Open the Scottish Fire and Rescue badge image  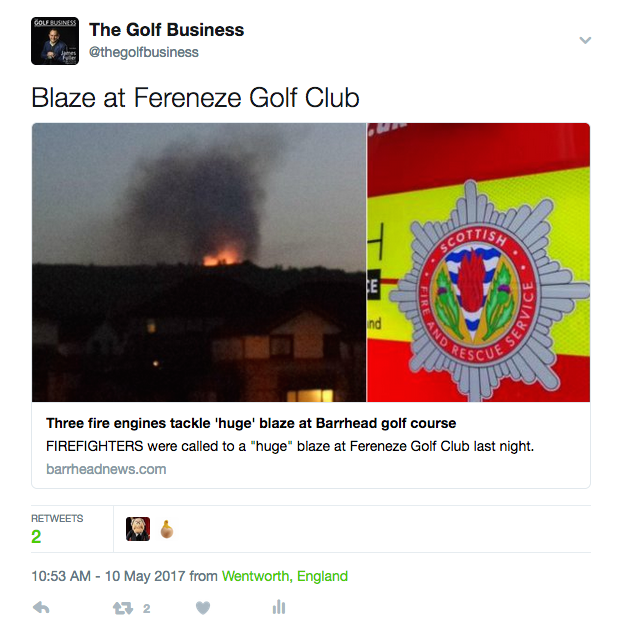(479, 262)
